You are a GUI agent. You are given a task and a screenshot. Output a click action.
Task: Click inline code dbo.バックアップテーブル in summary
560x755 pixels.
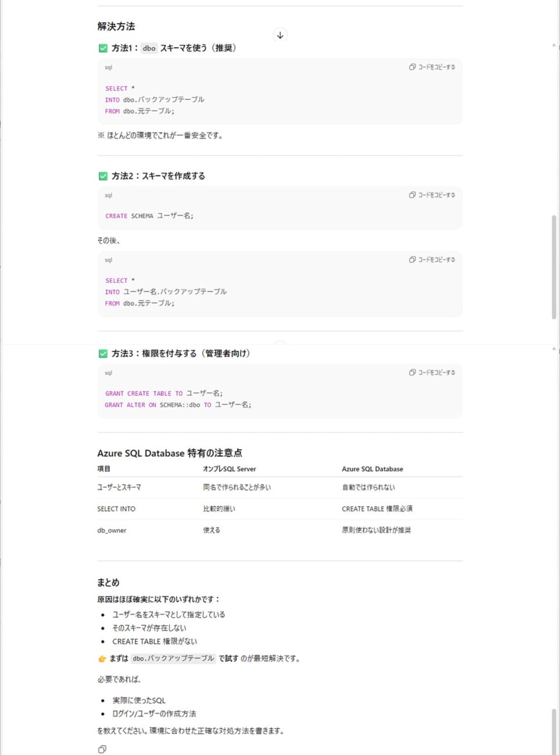(173, 659)
